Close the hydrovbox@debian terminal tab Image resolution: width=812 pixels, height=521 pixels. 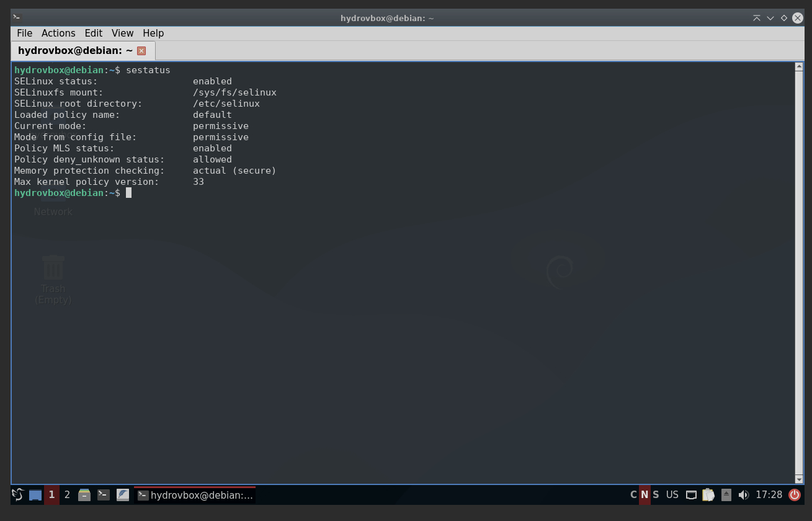pyautogui.click(x=141, y=51)
